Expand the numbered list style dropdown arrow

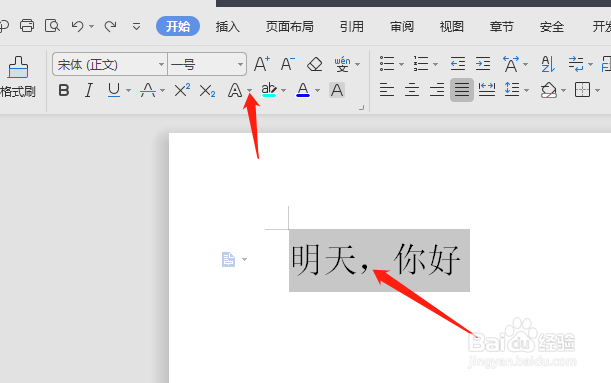(436, 64)
